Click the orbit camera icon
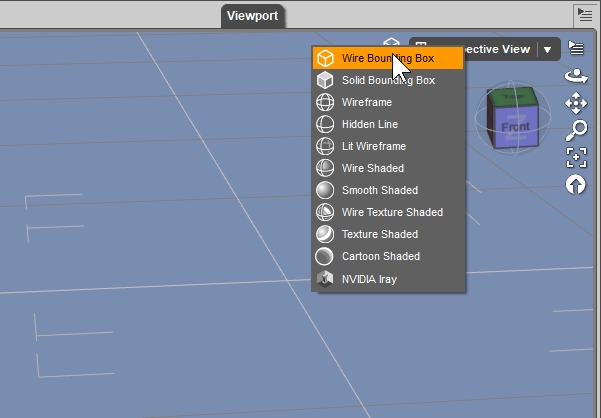Screen dimensions: 601x418 click(x=576, y=76)
